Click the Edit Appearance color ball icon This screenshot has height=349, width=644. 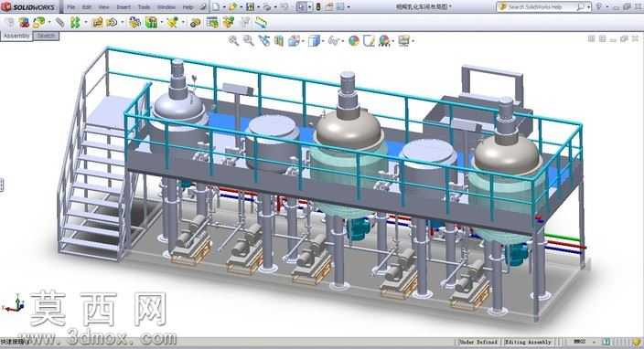(354, 40)
